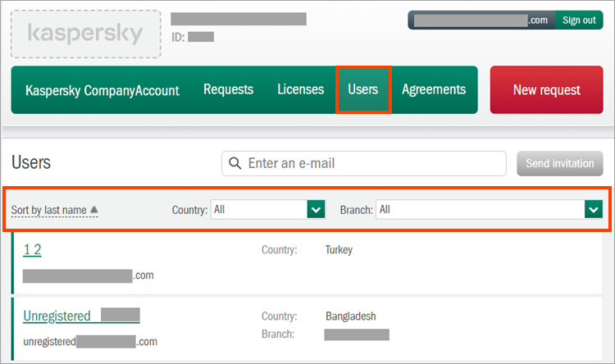
Task: Click the Kaspersky logo placeholder
Action: 85,34
